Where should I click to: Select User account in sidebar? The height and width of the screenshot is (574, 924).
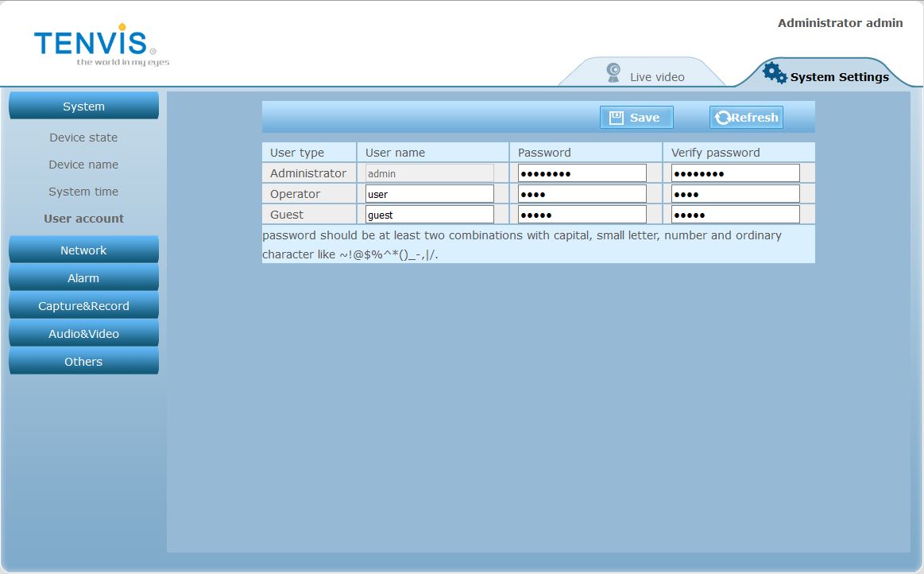click(x=83, y=219)
